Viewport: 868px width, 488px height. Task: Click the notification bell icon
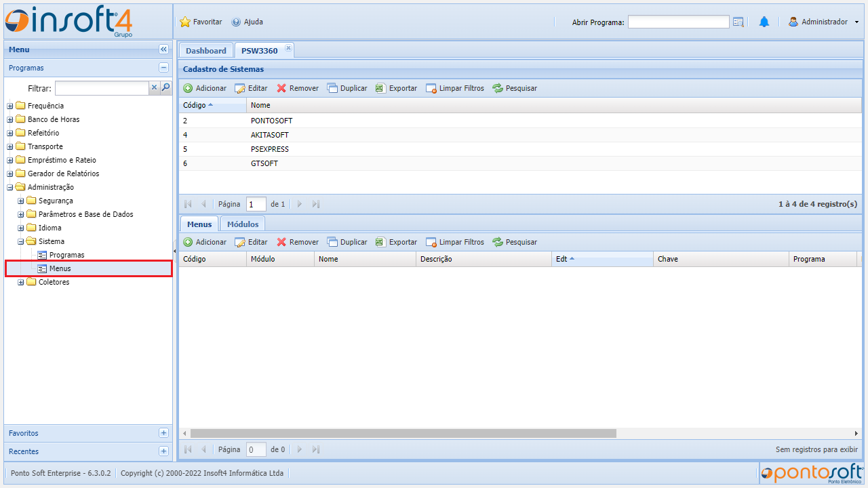click(x=764, y=22)
